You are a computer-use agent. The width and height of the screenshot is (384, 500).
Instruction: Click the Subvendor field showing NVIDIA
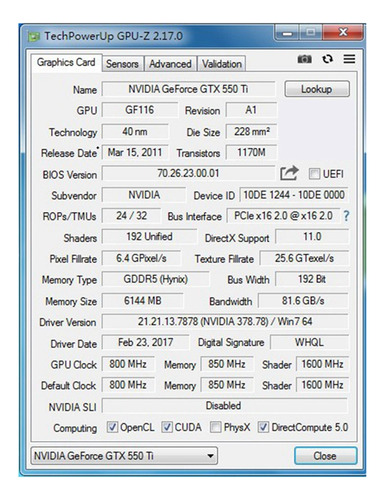(144, 195)
